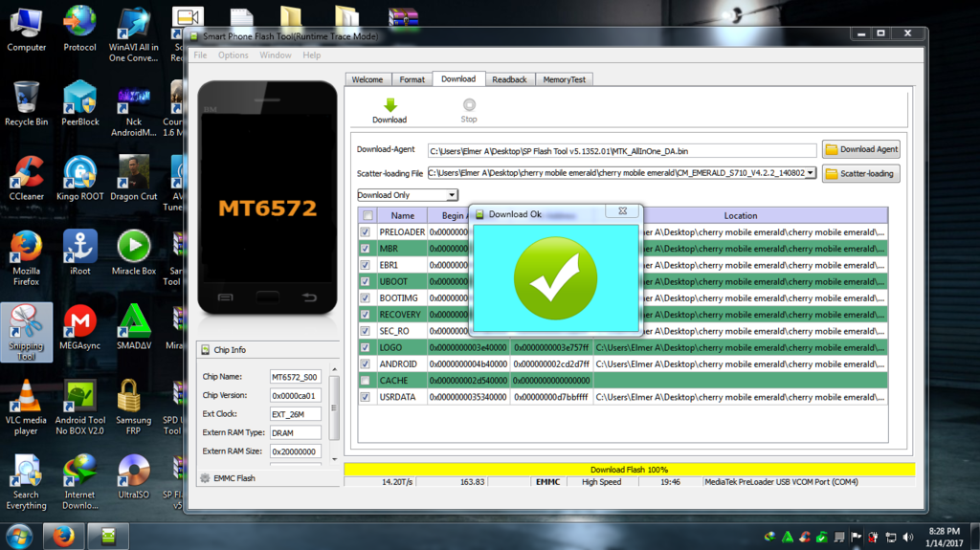Click the green Download arrow icon

[x=390, y=106]
